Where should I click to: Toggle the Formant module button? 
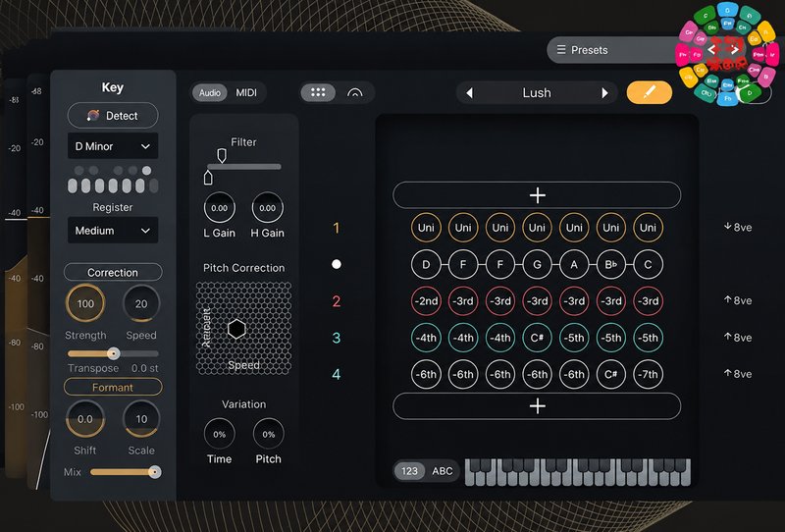[113, 388]
